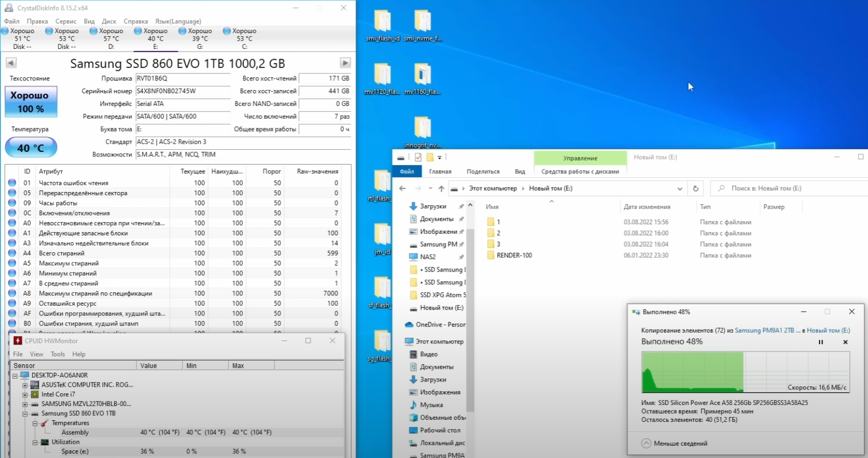Screen dimensions: 868x458
Task: Collapse details via Меньше сведений
Action: tap(674, 443)
